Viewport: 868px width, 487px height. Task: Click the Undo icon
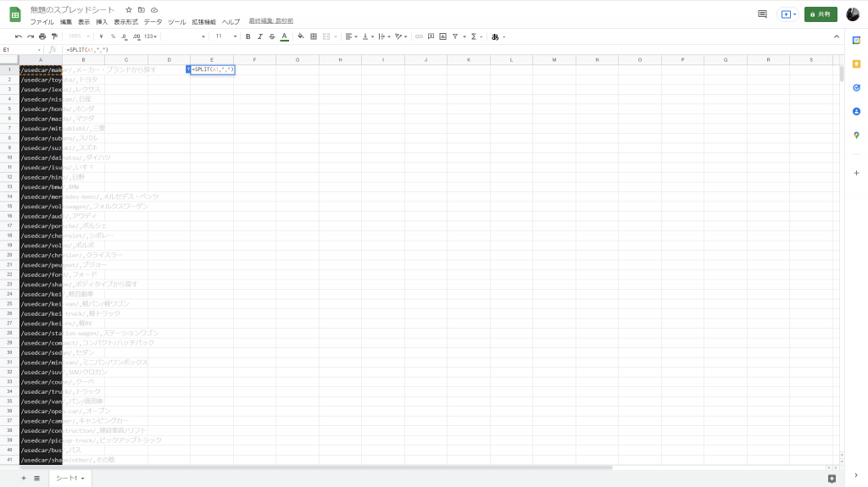point(19,36)
